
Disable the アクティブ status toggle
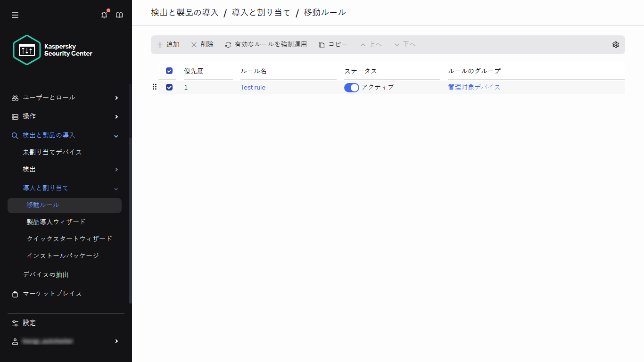(x=352, y=87)
